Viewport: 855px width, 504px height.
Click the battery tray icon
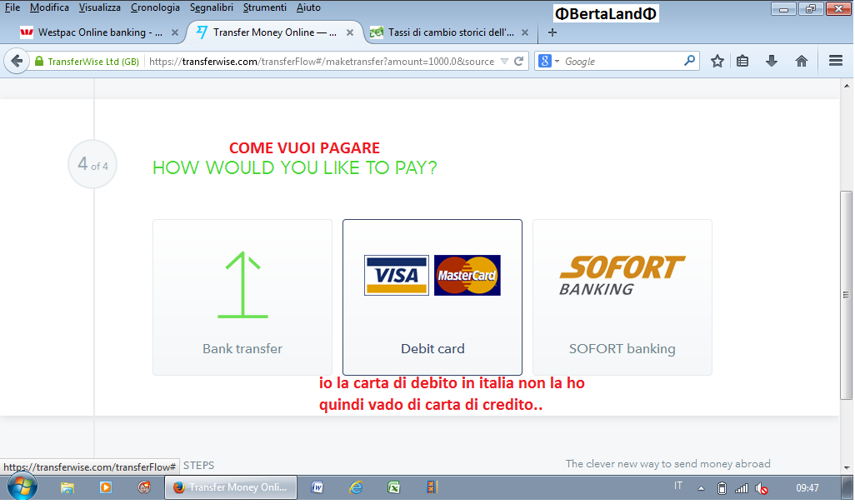[722, 489]
